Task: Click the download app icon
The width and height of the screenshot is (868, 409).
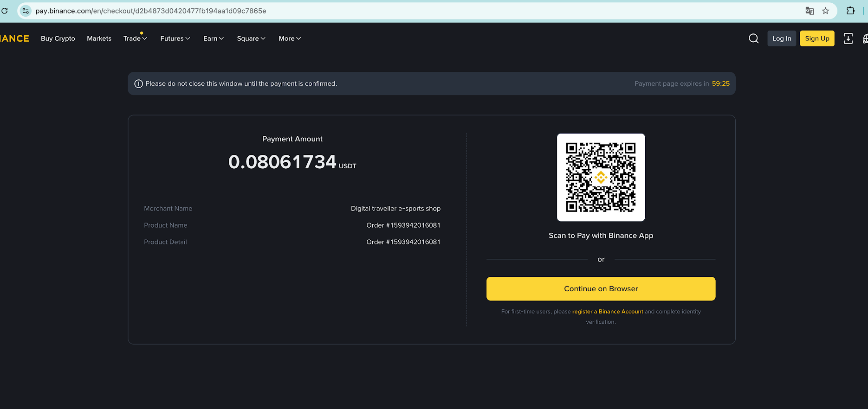Action: (848, 38)
